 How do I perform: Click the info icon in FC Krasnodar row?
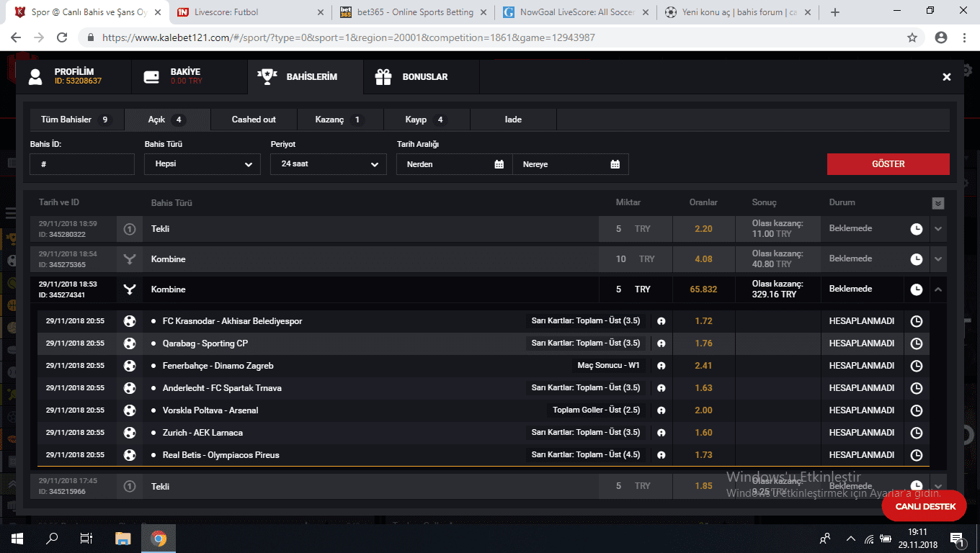point(661,321)
